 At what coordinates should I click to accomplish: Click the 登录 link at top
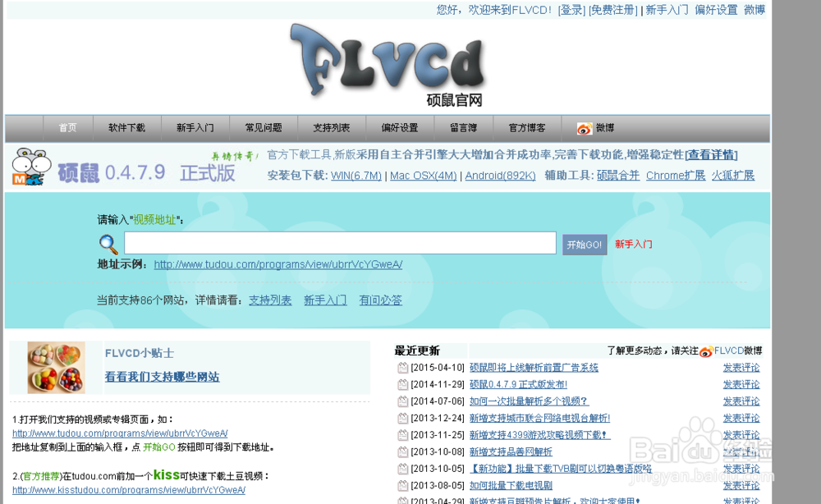pyautogui.click(x=571, y=10)
